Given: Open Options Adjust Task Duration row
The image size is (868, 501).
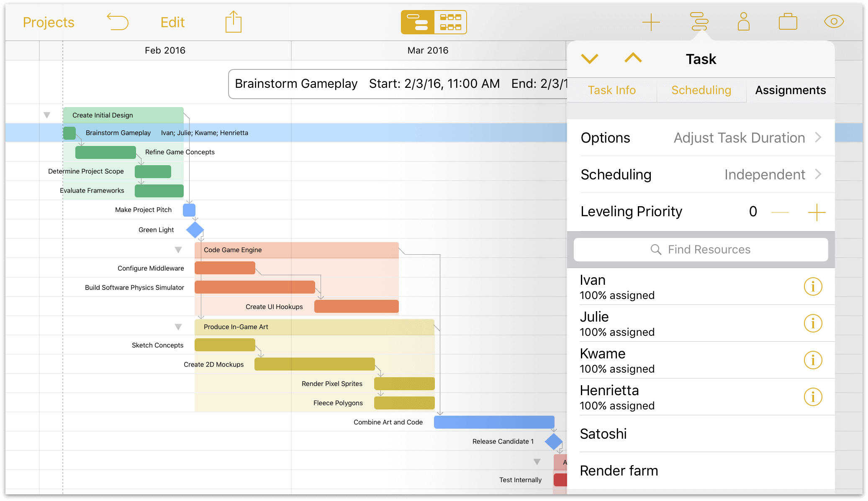Looking at the screenshot, I should 701,138.
